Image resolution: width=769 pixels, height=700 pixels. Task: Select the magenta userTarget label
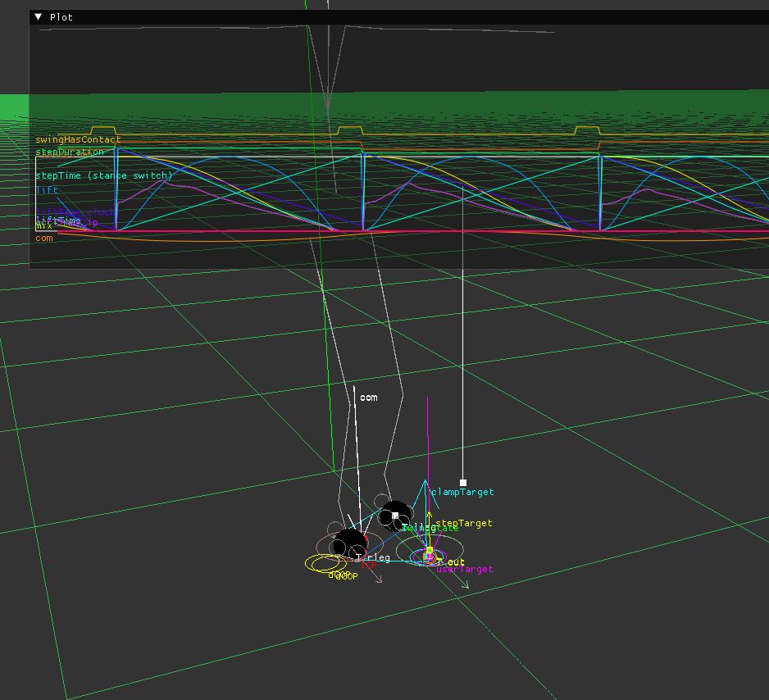(466, 569)
